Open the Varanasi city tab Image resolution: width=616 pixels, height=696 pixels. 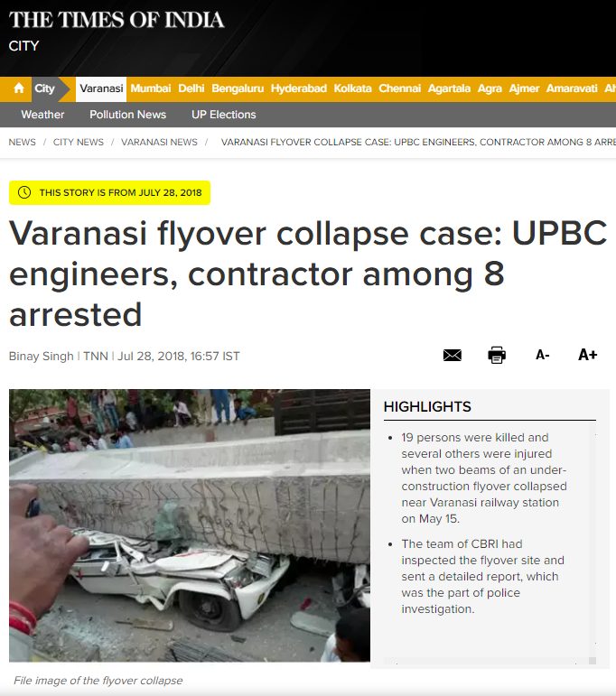(101, 88)
